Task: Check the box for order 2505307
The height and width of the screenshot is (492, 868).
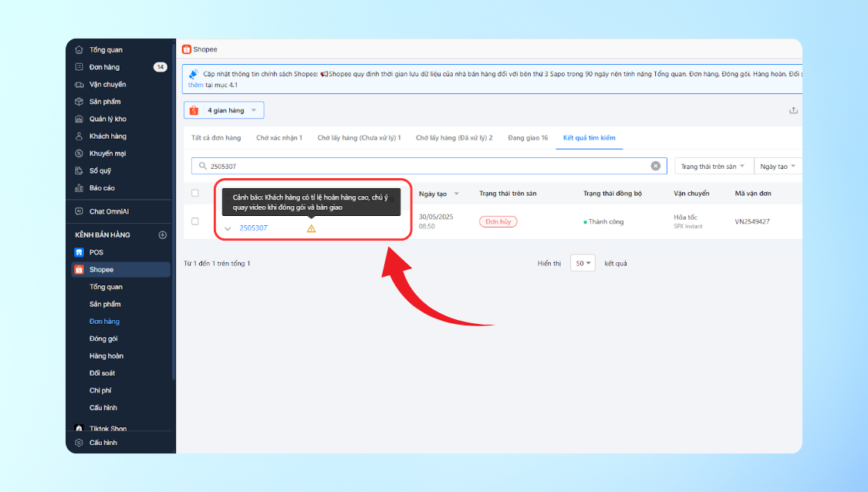Action: point(195,221)
